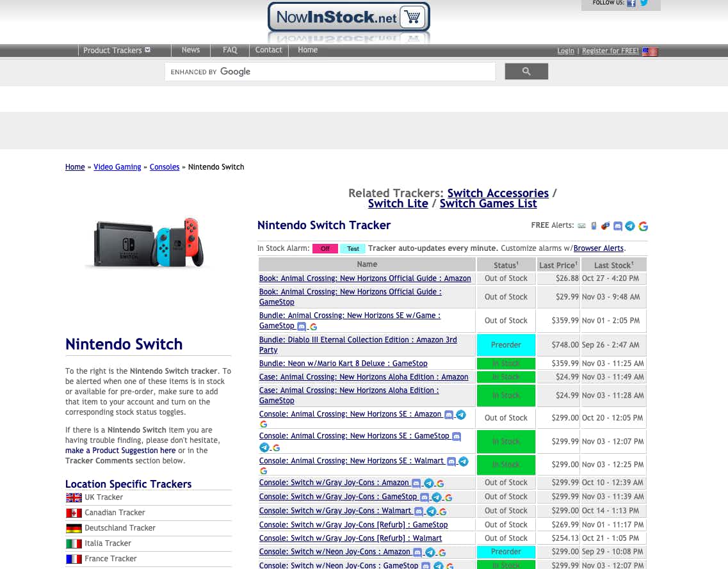
Task: Toggle the In Stock Alarm Off button
Action: [325, 248]
